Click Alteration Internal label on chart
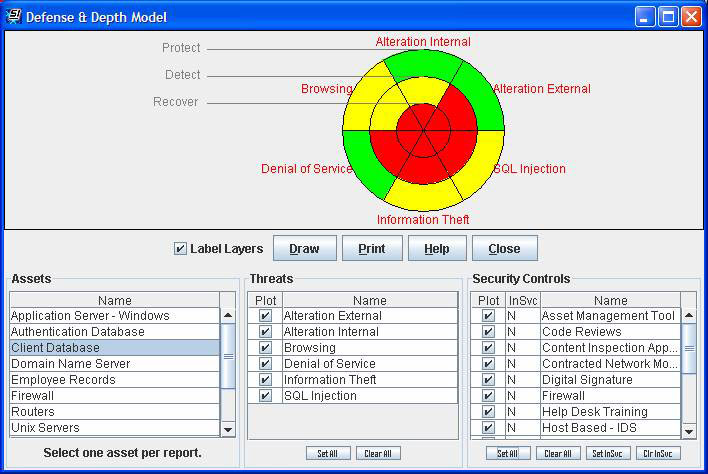The image size is (708, 474). 423,42
